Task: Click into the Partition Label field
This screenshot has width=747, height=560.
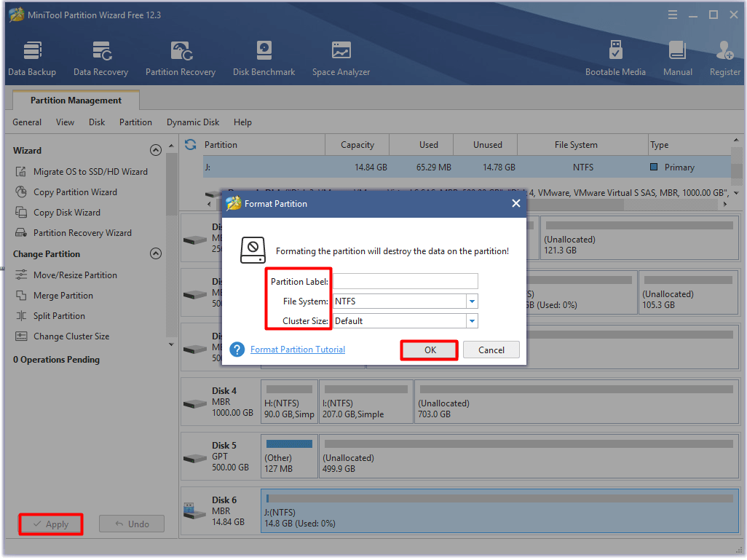Action: pos(405,281)
